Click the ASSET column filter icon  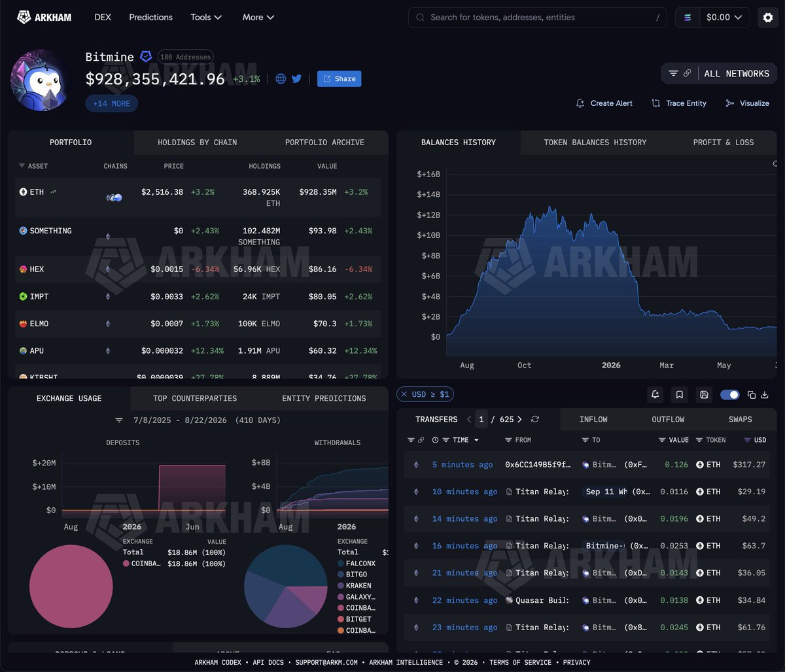click(22, 166)
